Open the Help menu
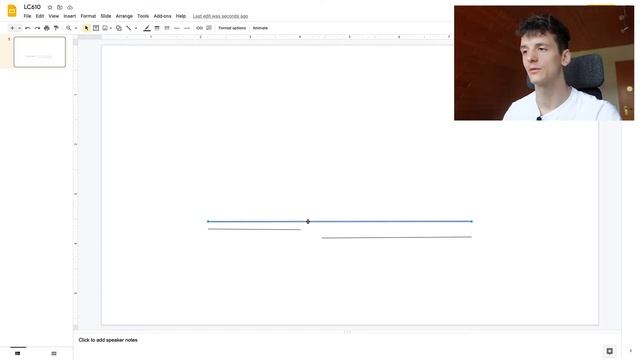The width and height of the screenshot is (640, 360). (181, 16)
